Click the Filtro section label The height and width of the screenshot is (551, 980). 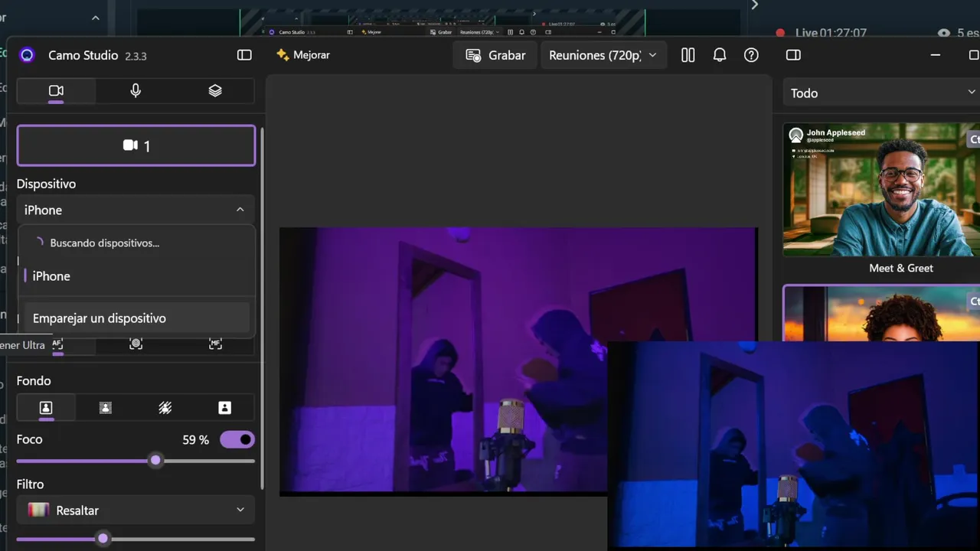tap(30, 484)
